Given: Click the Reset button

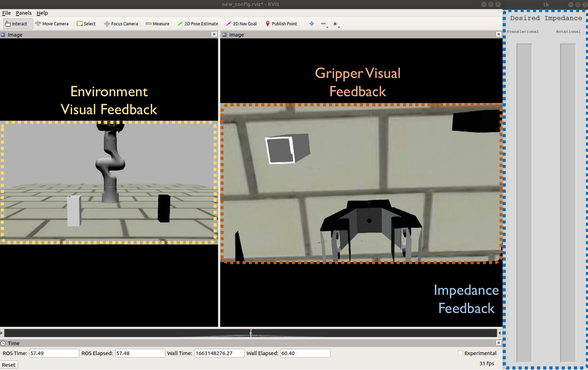Looking at the screenshot, I should [x=9, y=365].
